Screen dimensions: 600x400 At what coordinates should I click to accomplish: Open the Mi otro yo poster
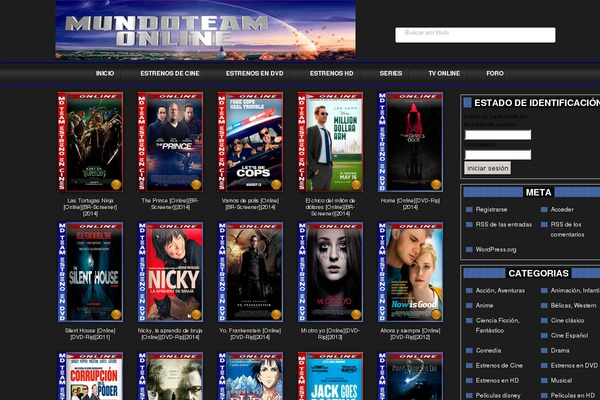pos(330,272)
